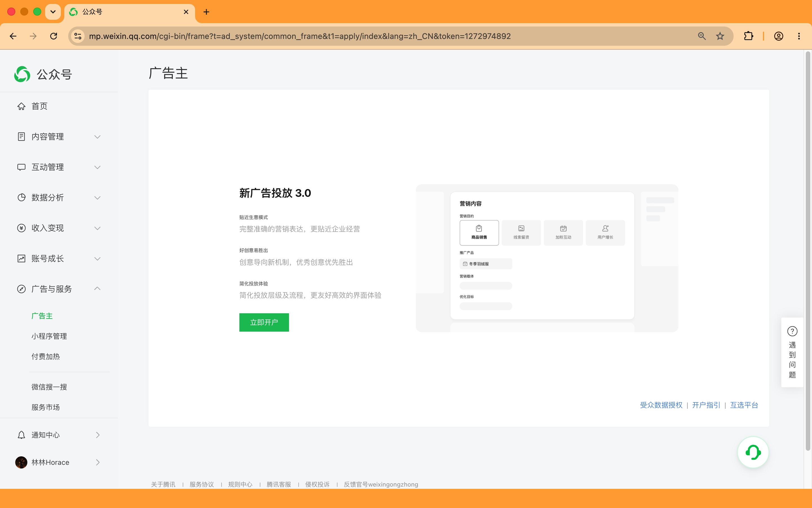Select the 广告主 submenu item
Screen dimensions: 812x508
click(x=42, y=316)
